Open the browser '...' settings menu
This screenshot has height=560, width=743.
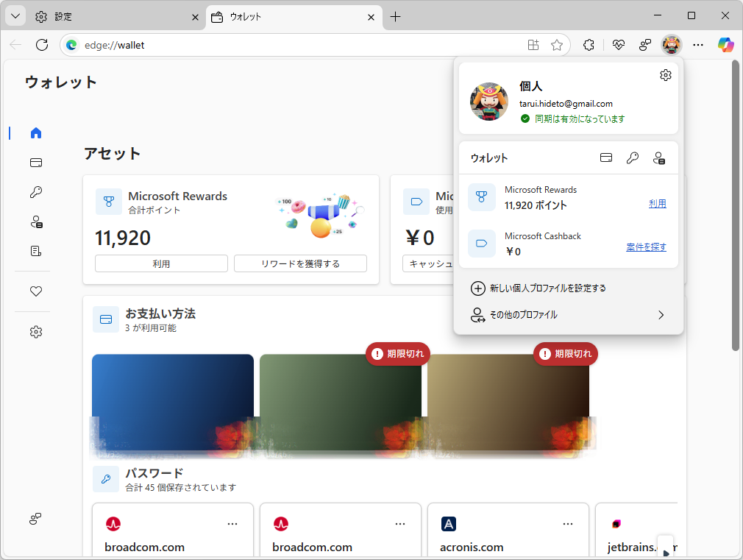(x=697, y=45)
